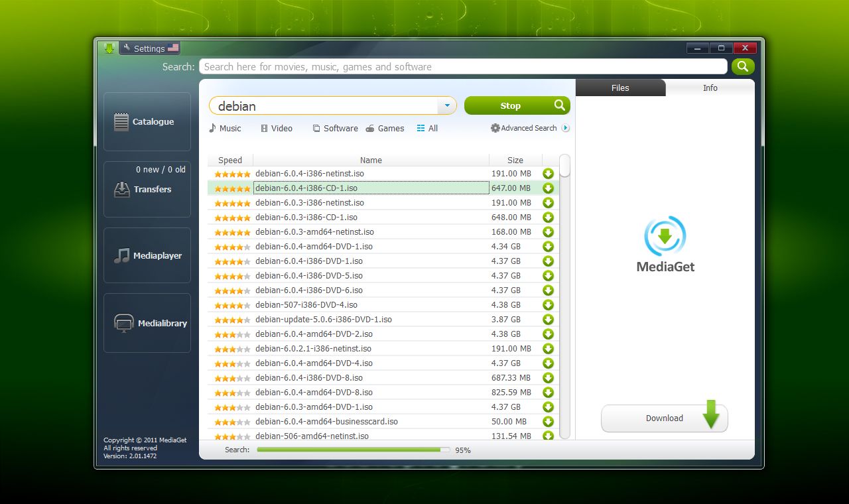The image size is (849, 504).
Task: Open the Transfers section
Action: tap(147, 189)
